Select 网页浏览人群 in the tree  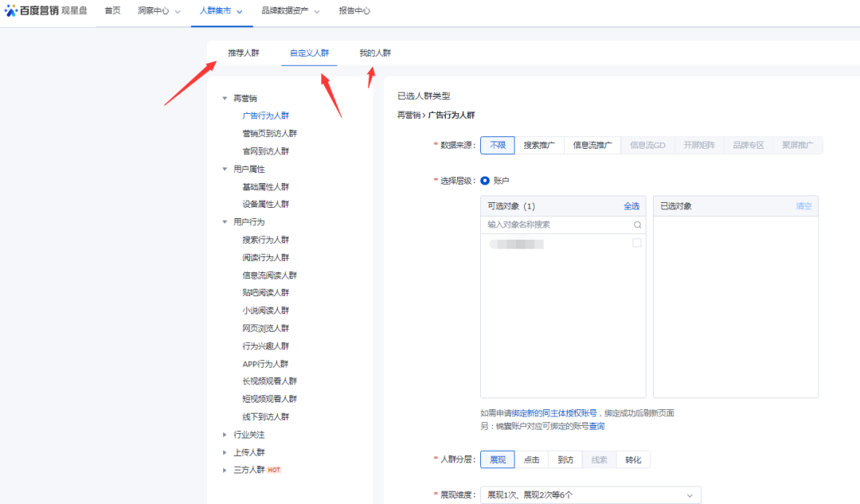click(265, 329)
